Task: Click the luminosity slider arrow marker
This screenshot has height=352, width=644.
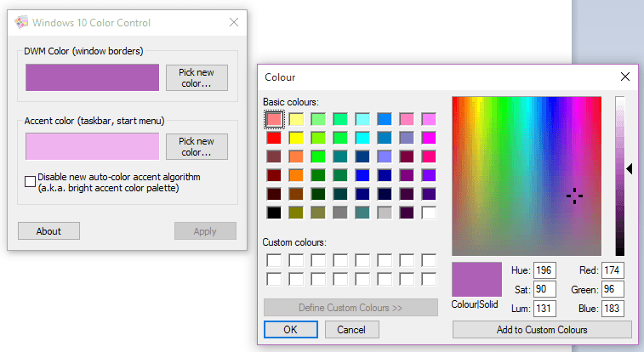Action: coord(630,168)
